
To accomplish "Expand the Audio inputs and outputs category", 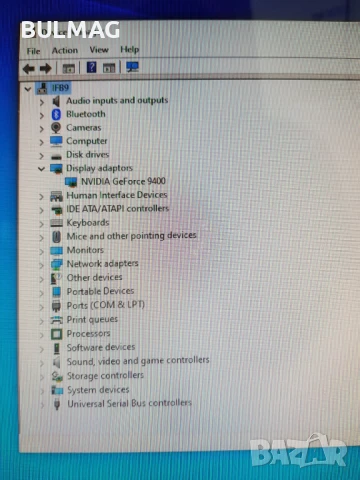I will (x=42, y=102).
